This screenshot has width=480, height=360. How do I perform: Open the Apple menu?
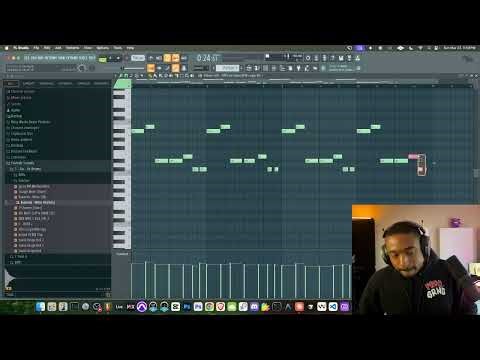pyautogui.click(x=6, y=48)
